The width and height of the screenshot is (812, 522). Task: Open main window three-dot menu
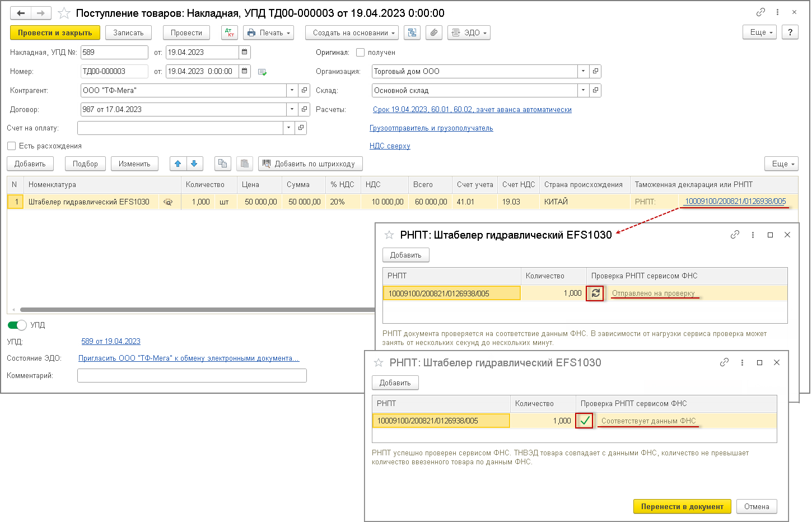pyautogui.click(x=777, y=12)
